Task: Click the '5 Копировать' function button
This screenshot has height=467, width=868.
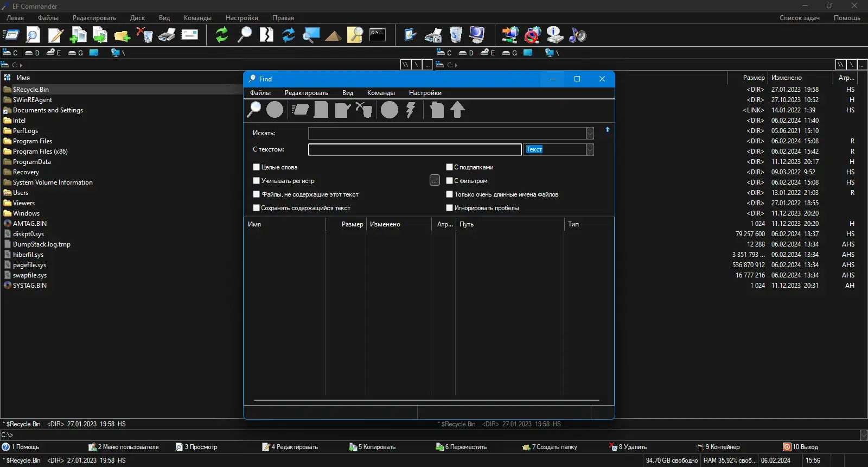Action: pos(373,447)
